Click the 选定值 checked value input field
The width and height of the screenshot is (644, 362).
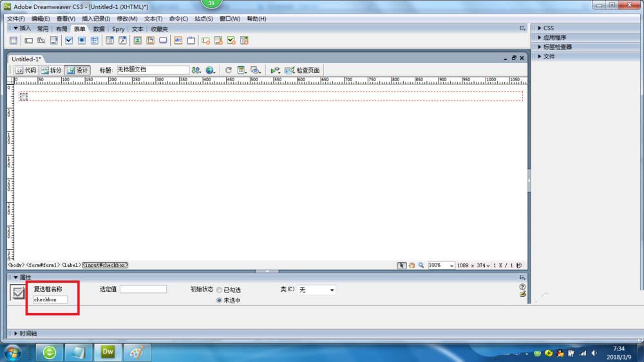click(143, 289)
